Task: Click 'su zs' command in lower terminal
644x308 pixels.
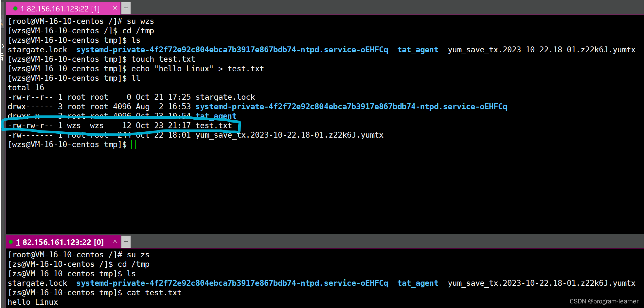Action: click(x=138, y=255)
